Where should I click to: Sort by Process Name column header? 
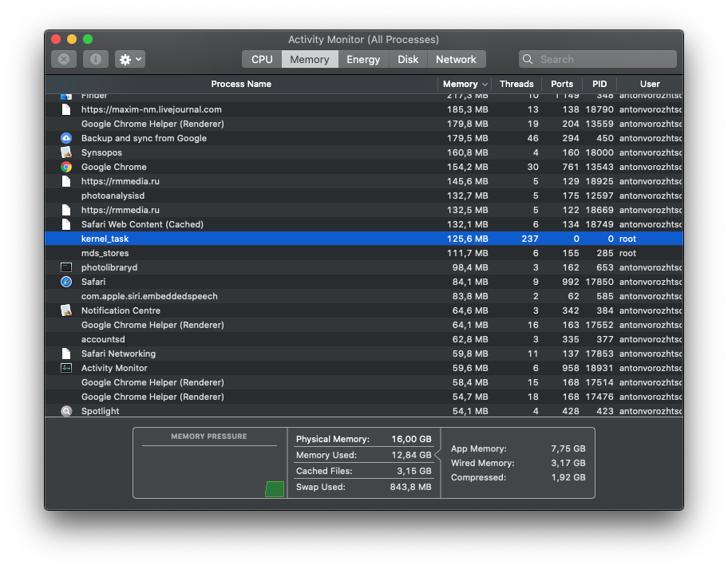[x=241, y=84]
